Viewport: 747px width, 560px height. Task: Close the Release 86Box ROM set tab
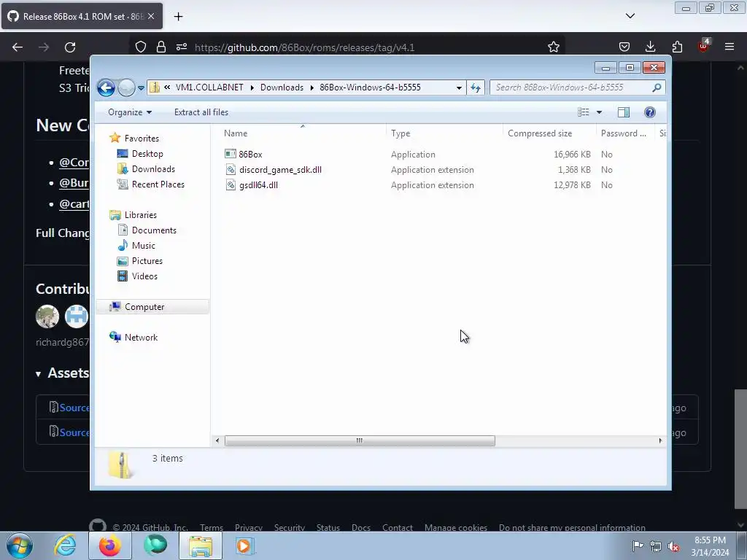point(151,16)
